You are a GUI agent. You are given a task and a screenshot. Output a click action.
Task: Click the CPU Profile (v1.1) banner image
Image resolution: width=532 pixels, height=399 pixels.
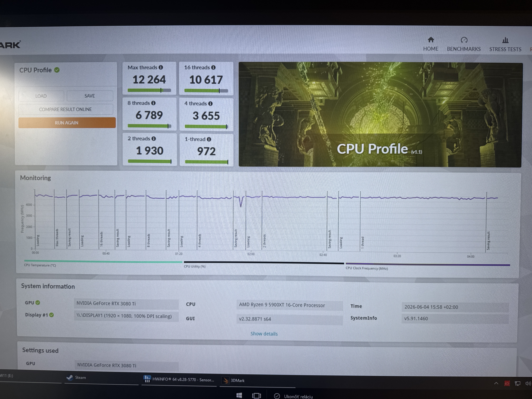[x=380, y=115]
